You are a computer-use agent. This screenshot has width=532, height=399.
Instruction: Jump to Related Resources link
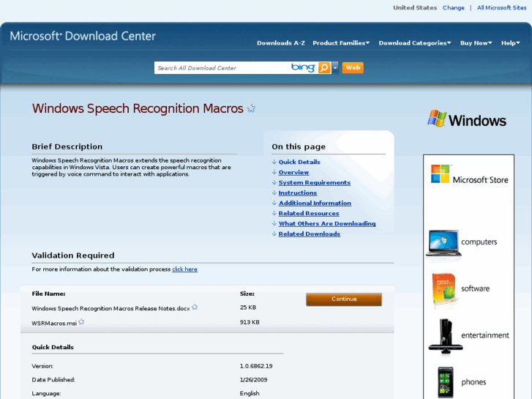(309, 213)
